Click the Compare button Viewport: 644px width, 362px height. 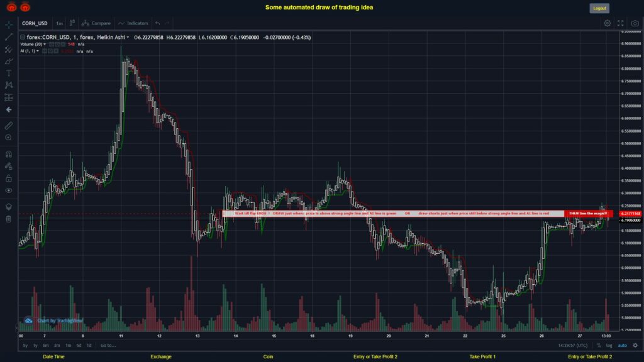(96, 23)
